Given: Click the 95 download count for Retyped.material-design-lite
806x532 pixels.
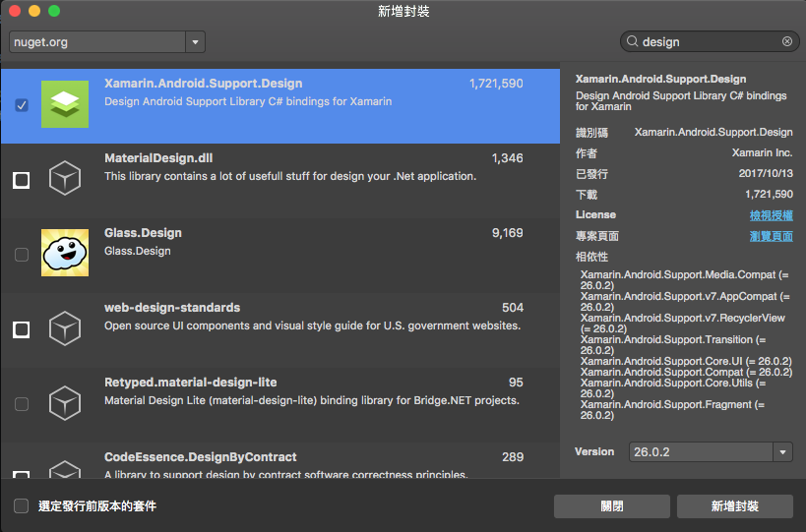Looking at the screenshot, I should [516, 383].
